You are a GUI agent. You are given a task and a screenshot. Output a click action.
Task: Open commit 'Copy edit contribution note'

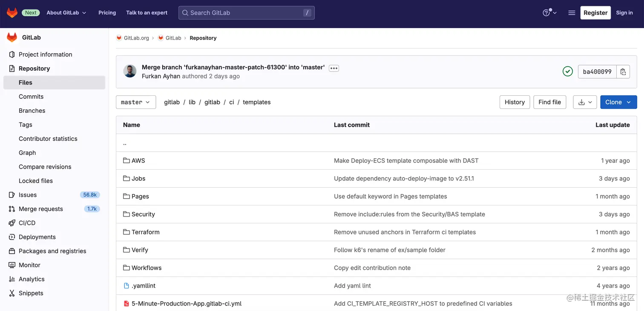click(372, 268)
